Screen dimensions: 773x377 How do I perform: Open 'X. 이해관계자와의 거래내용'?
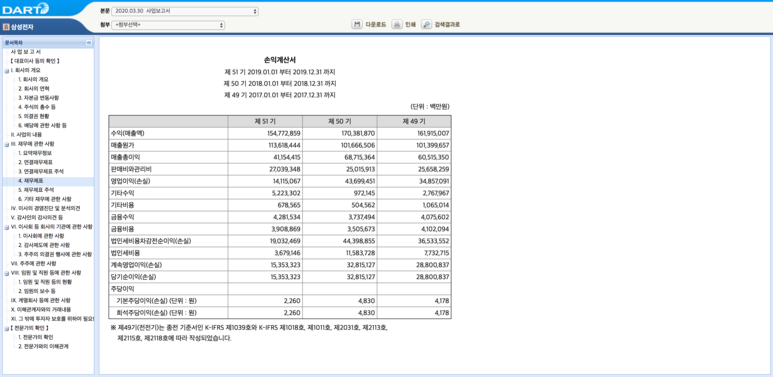[x=40, y=309]
